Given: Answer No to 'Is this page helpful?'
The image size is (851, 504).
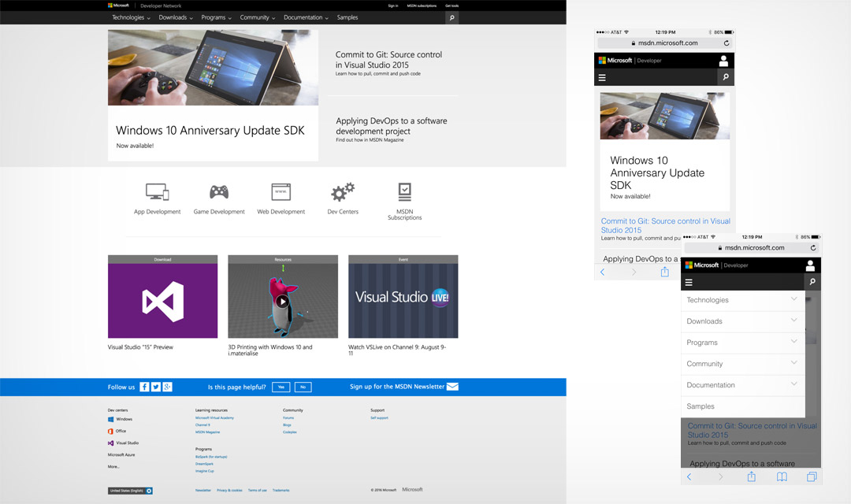Looking at the screenshot, I should point(303,387).
